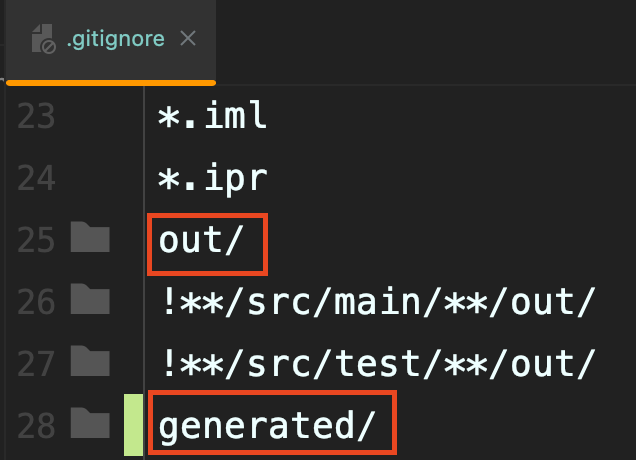Screen dimensions: 636x460
Task: Click the folder gutter icon on line 28
Action: pyautogui.click(x=91, y=423)
